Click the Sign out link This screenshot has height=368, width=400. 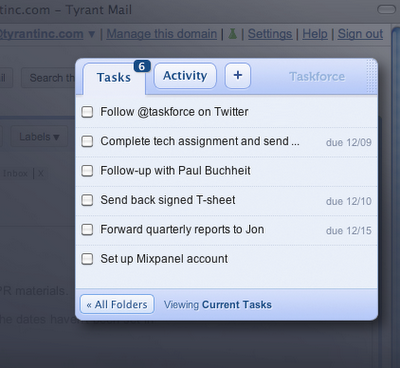click(x=360, y=34)
